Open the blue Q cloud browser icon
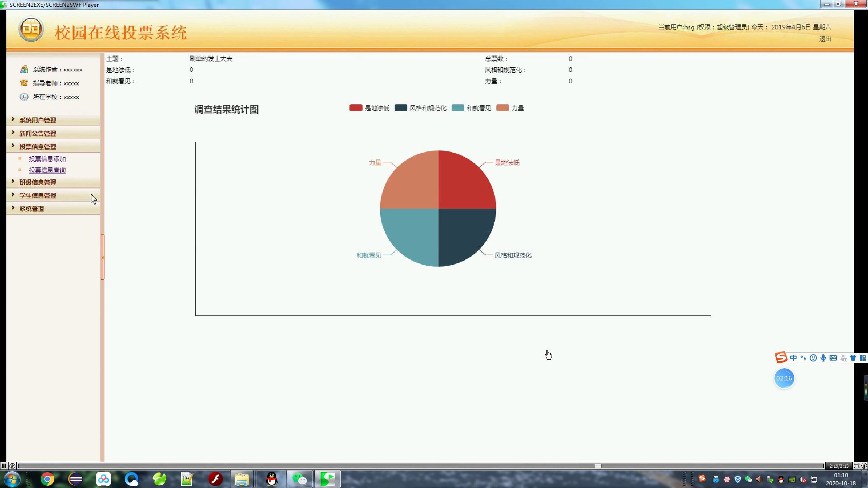 [x=132, y=479]
